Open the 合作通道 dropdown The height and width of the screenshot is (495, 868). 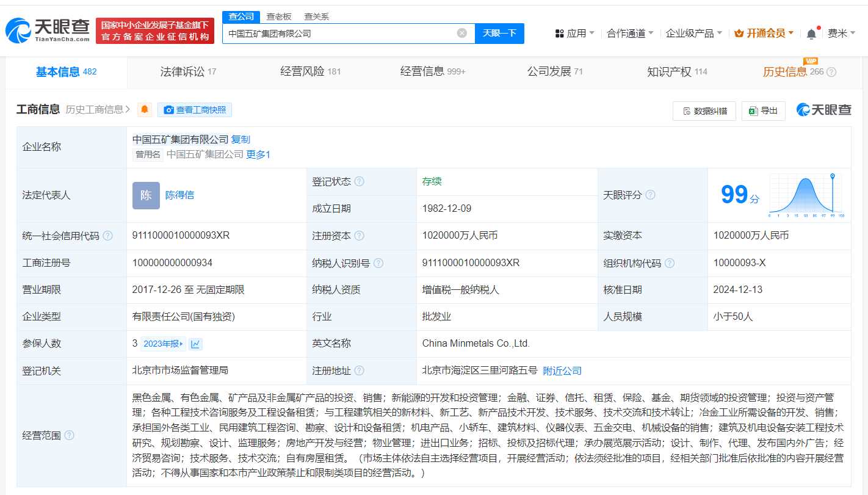pyautogui.click(x=630, y=33)
